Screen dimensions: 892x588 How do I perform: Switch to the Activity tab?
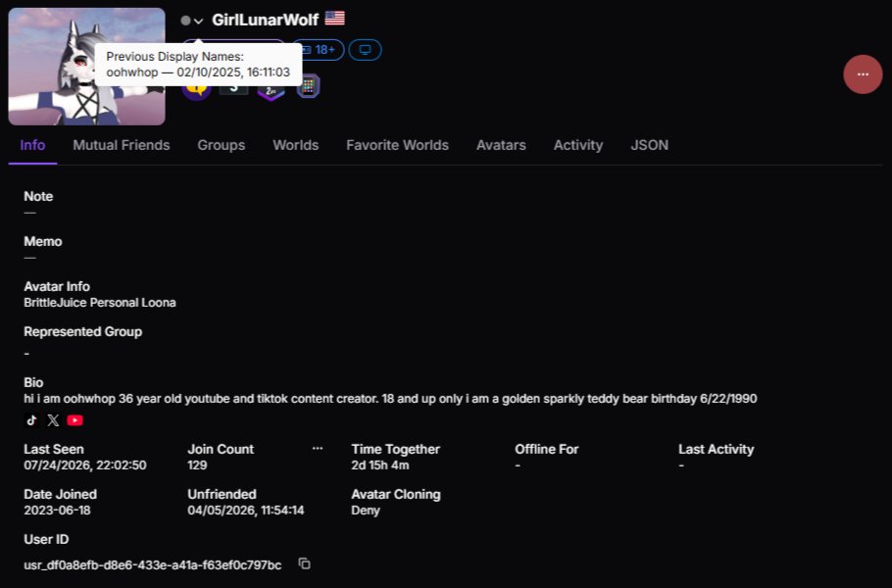[x=578, y=145]
